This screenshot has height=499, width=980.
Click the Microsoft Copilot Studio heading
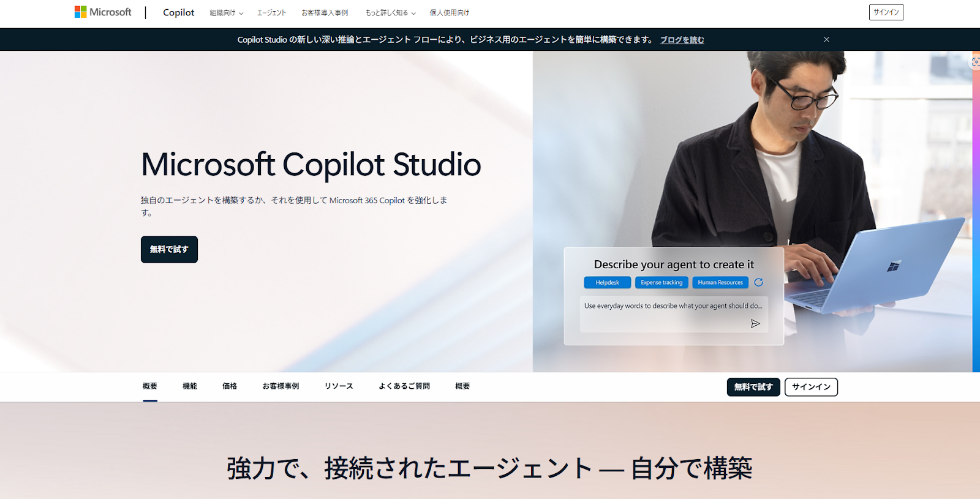(311, 164)
